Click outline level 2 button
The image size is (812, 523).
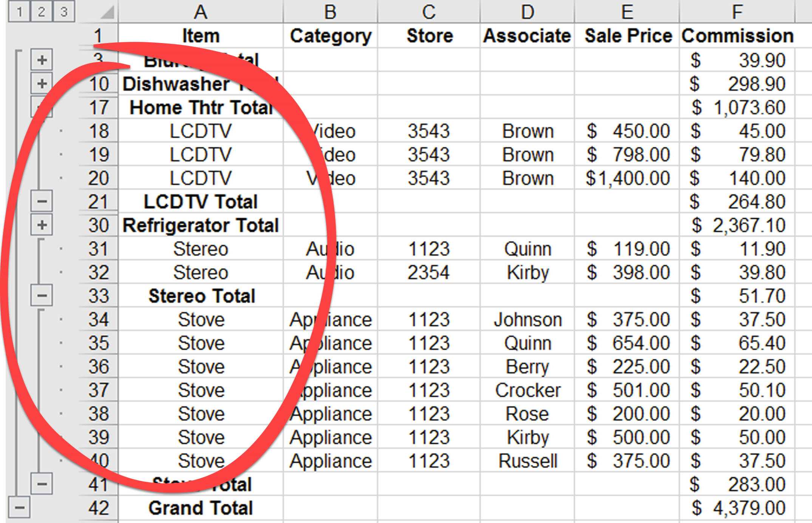(x=42, y=12)
